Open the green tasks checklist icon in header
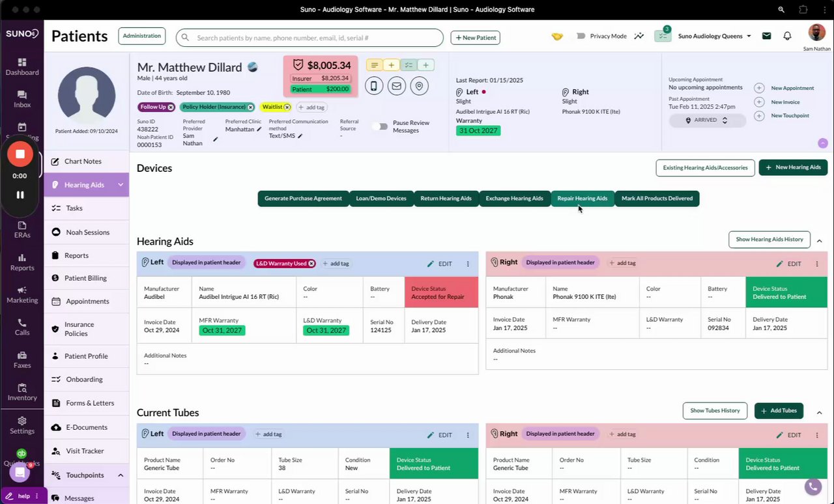Image resolution: width=834 pixels, height=504 pixels. pos(409,65)
